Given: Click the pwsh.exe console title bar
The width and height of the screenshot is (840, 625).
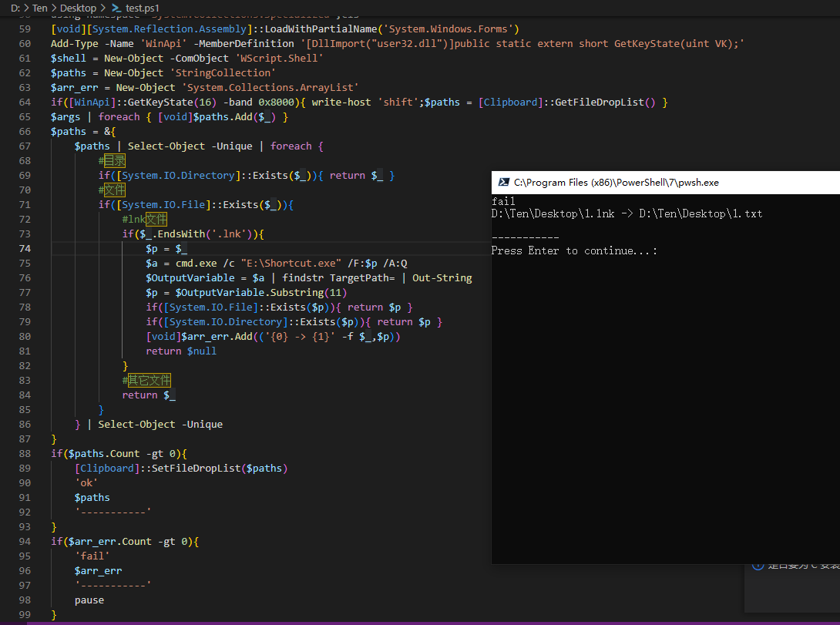Looking at the screenshot, I should pos(663,183).
